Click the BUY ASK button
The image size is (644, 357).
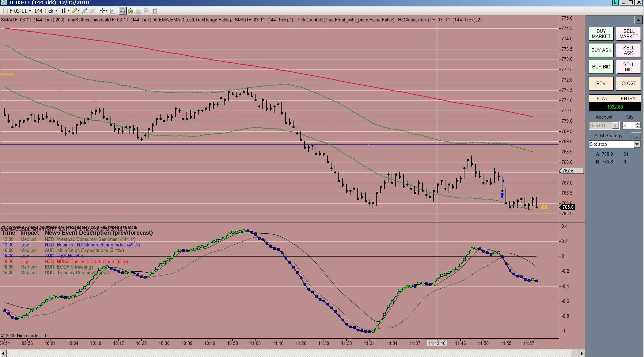point(601,50)
